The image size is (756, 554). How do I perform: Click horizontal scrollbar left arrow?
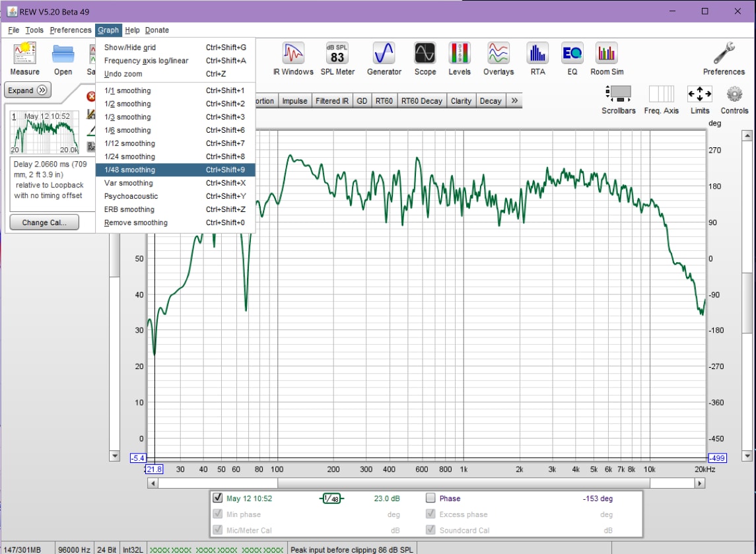[153, 483]
